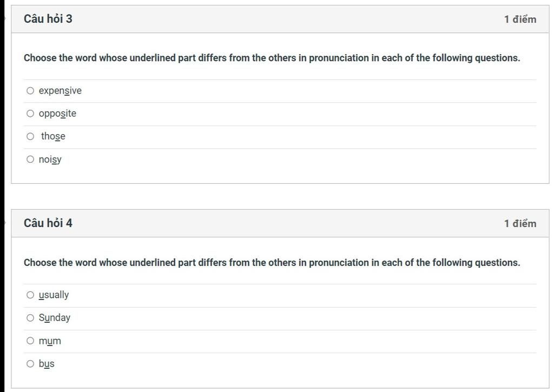Click the instruction text under Câu hỏi 4
Screen dimensions: 554x392
tap(272, 263)
